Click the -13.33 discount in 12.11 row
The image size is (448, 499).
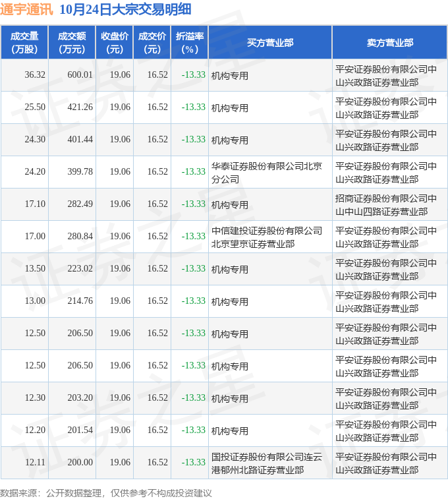coord(193,462)
